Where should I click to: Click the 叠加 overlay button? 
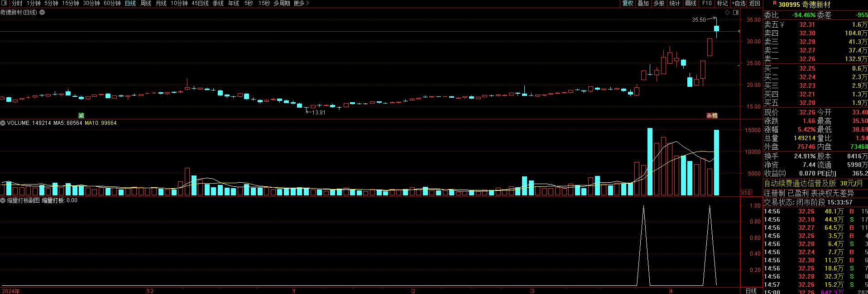tap(643, 3)
